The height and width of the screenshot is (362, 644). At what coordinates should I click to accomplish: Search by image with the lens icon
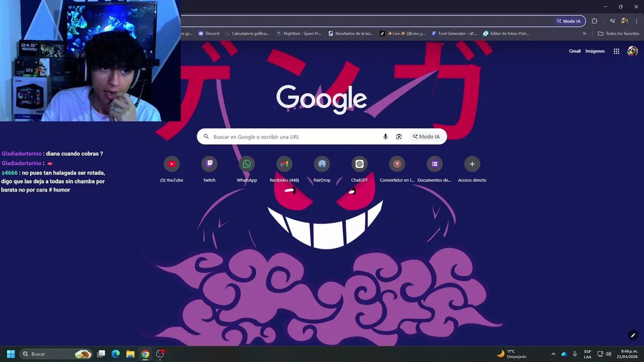click(399, 137)
